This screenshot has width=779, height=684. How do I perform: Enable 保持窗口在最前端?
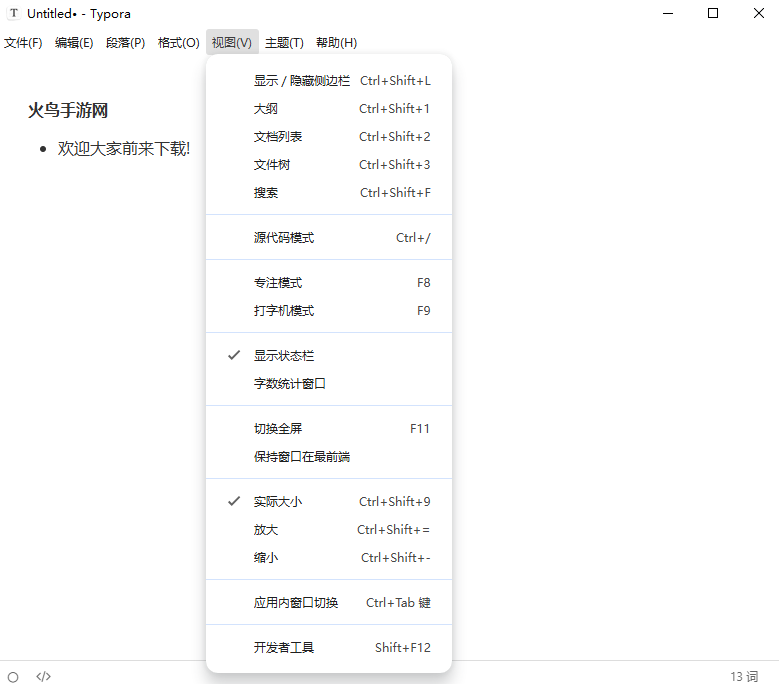(x=329, y=456)
